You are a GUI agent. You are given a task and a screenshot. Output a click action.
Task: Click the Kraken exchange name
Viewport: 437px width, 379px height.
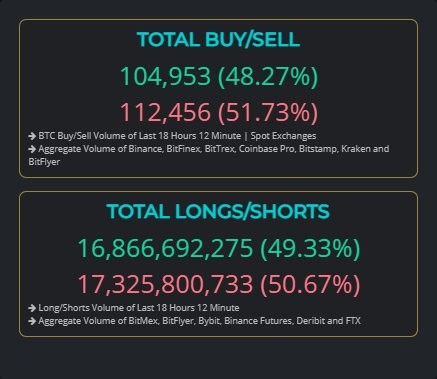coord(355,149)
